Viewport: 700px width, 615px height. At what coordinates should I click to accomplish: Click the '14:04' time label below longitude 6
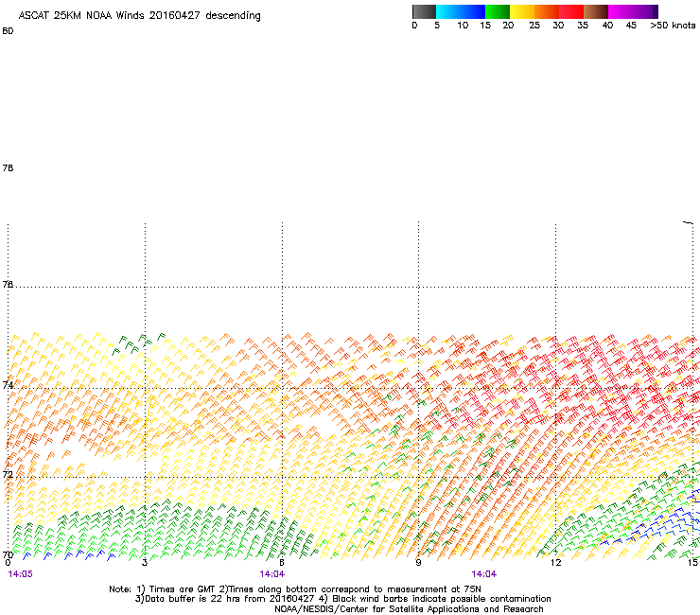point(271,574)
